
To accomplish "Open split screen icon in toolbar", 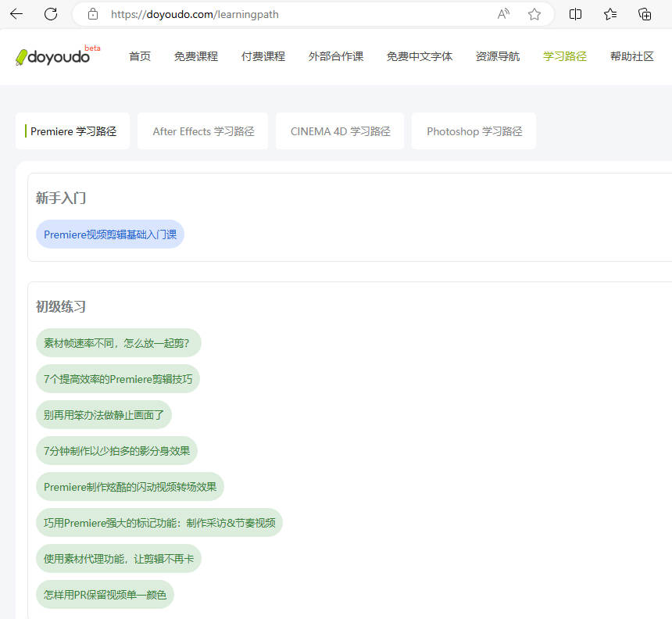I will pos(575,14).
